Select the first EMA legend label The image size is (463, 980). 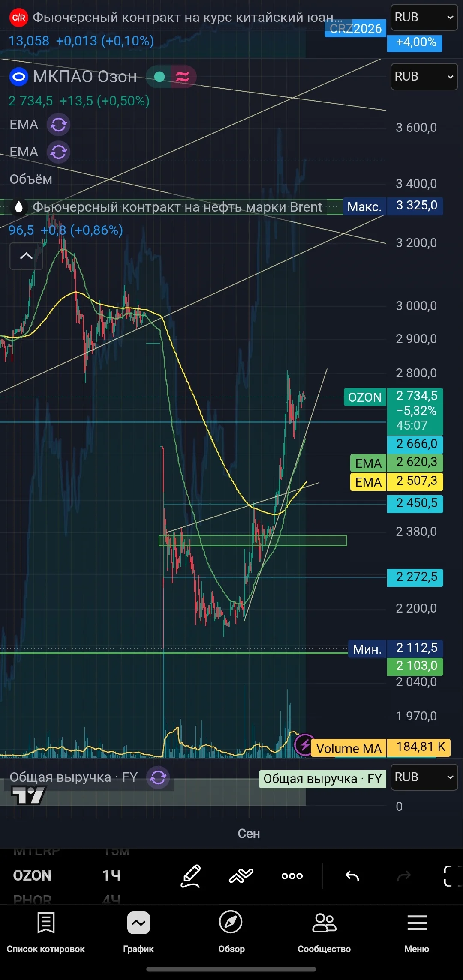pyautogui.click(x=24, y=125)
